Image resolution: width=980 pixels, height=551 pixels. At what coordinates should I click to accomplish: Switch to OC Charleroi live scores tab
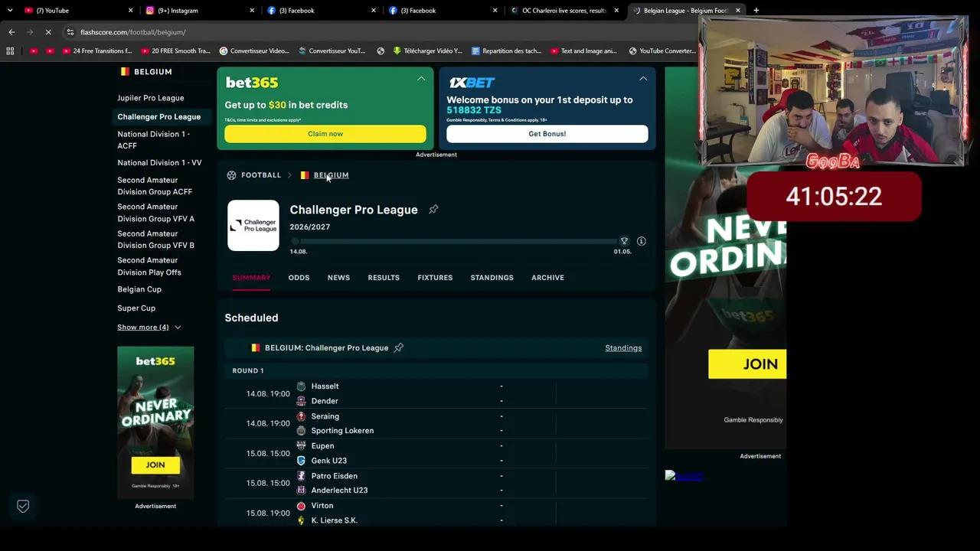(564, 11)
